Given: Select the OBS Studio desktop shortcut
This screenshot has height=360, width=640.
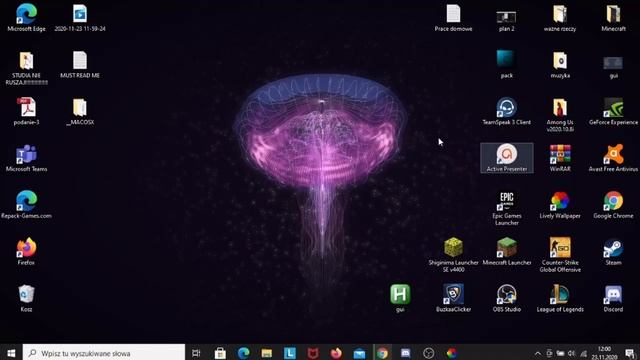Looking at the screenshot, I should point(507,298).
